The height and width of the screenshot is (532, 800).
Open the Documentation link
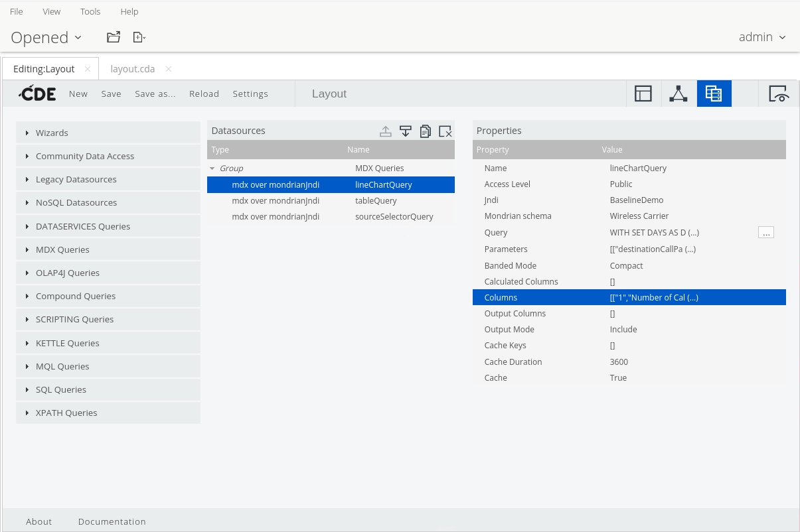(x=112, y=521)
